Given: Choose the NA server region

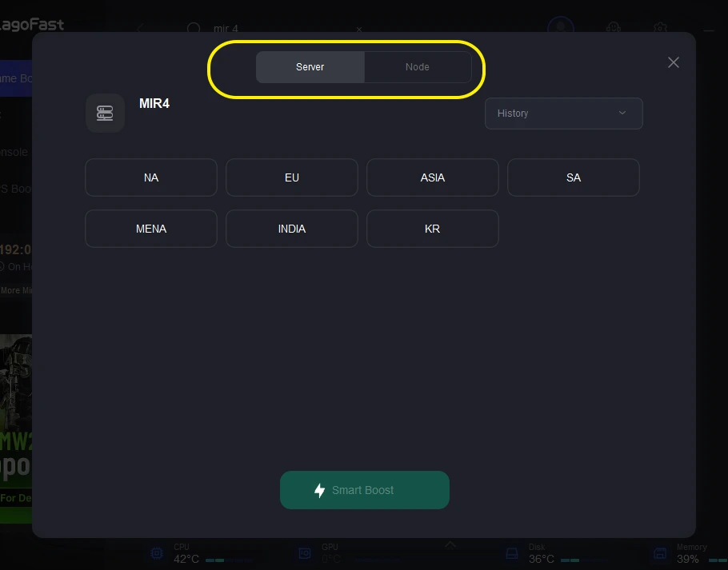Looking at the screenshot, I should [151, 177].
